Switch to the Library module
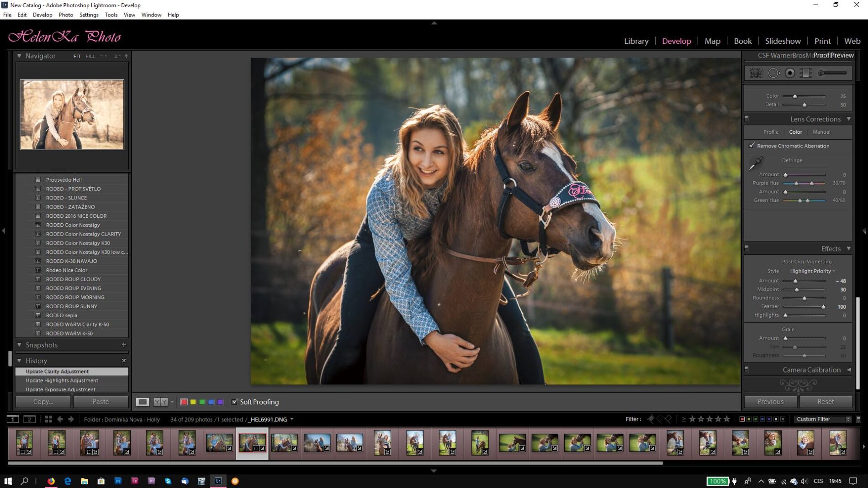Screen dimensions: 868x488 (636, 41)
